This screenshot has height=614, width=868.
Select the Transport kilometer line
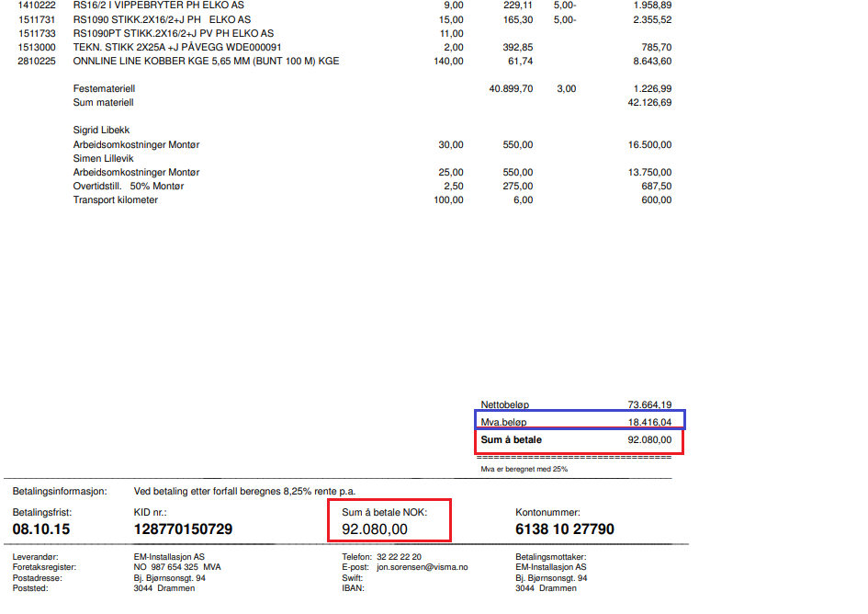click(x=115, y=200)
